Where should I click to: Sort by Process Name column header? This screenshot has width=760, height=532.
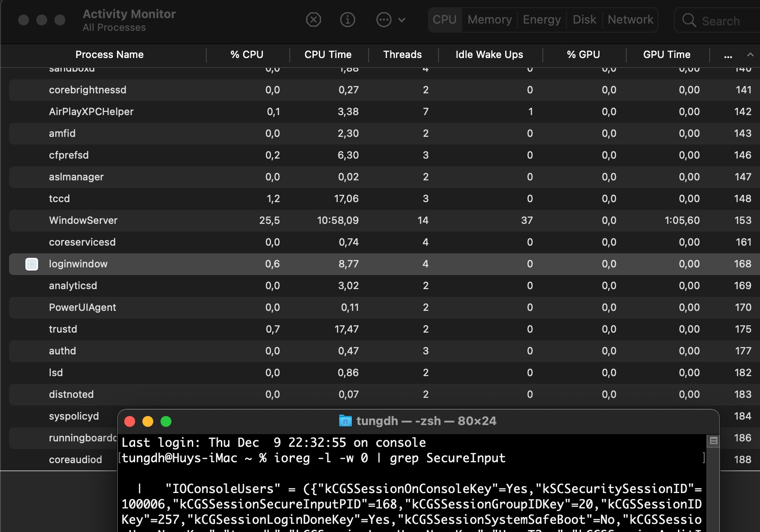pos(109,55)
